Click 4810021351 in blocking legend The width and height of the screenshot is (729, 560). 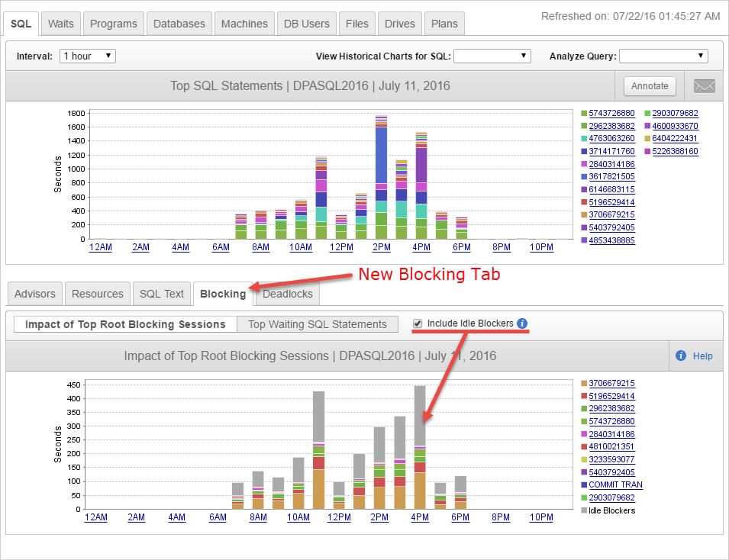(x=611, y=446)
